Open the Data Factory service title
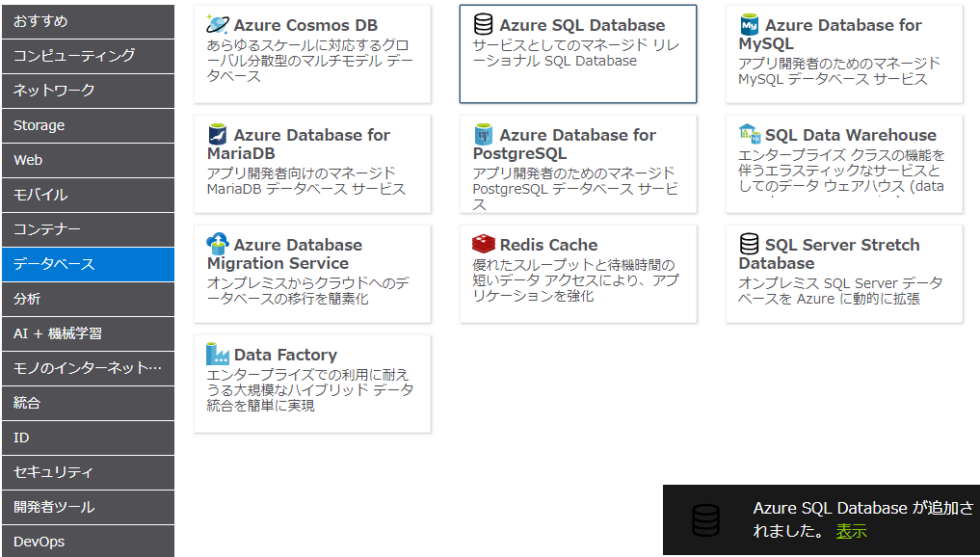 [285, 355]
